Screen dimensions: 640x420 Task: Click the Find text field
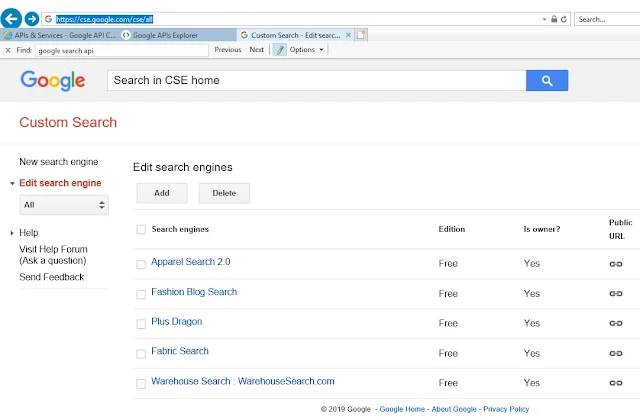pos(122,50)
